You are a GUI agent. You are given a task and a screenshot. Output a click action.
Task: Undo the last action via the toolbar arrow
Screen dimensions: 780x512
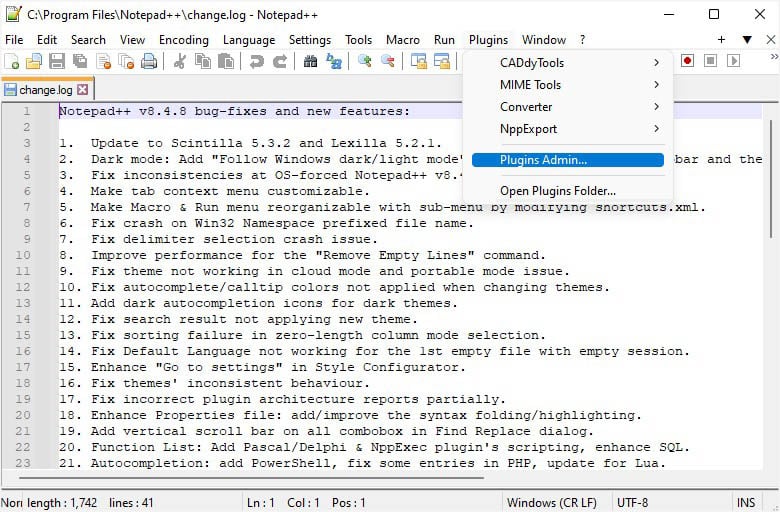click(x=257, y=62)
